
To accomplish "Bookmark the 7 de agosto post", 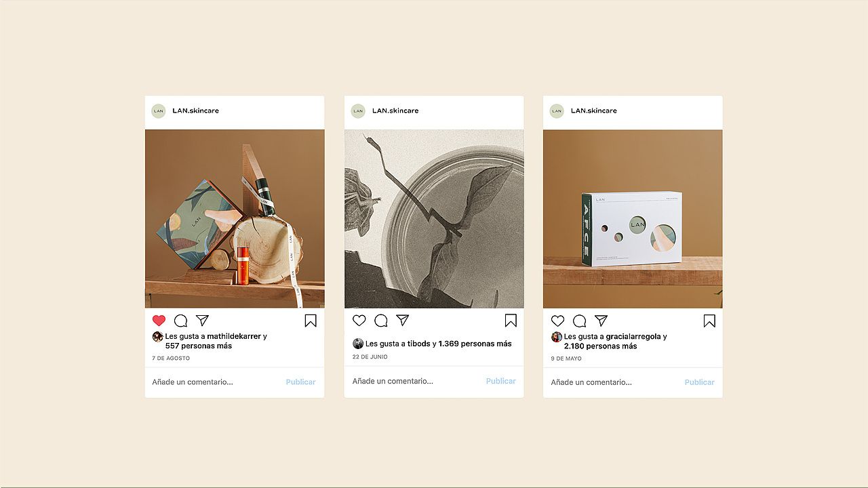I will [x=311, y=321].
